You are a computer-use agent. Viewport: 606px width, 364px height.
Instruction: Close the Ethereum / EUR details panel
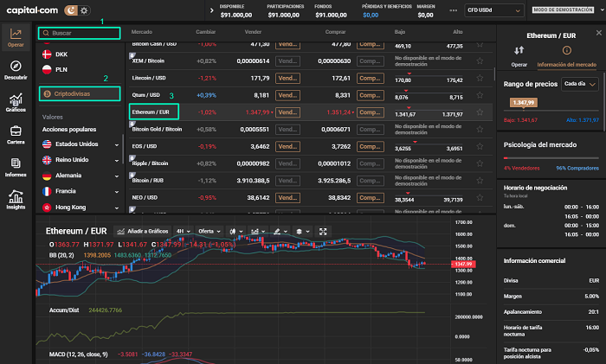coord(599,33)
